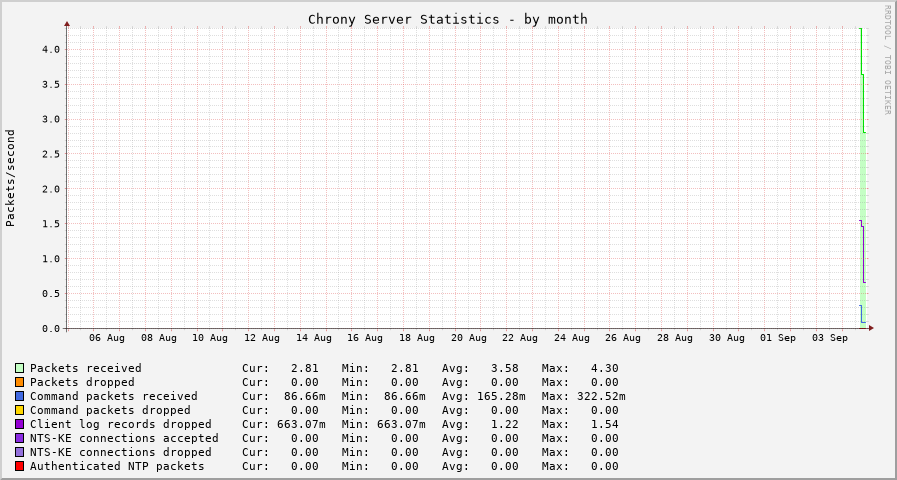Click the '26 Aug' x-axis date label
This screenshot has height=480, width=897.
pyautogui.click(x=623, y=338)
